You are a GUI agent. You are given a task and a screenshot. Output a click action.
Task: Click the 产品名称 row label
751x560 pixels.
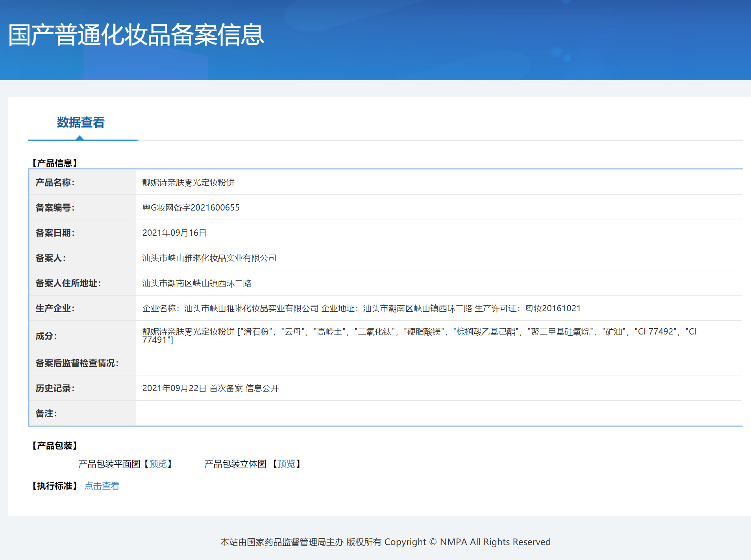coord(55,183)
